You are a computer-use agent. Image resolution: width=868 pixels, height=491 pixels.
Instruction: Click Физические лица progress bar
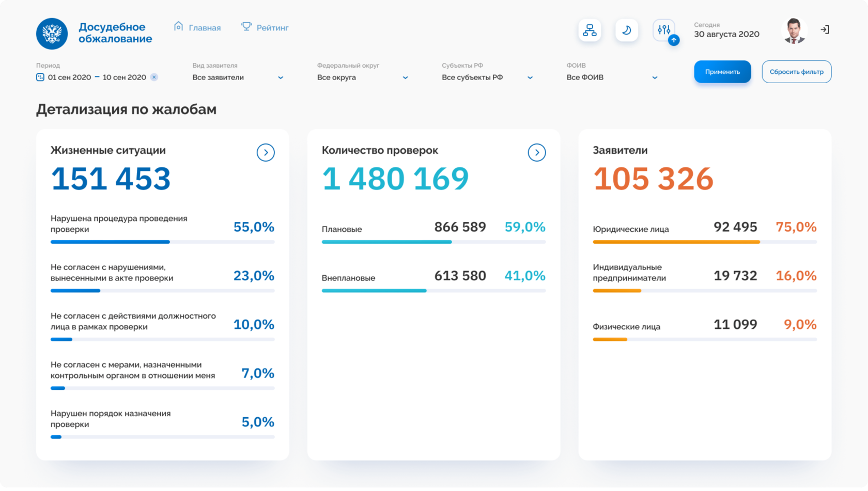[x=705, y=340]
